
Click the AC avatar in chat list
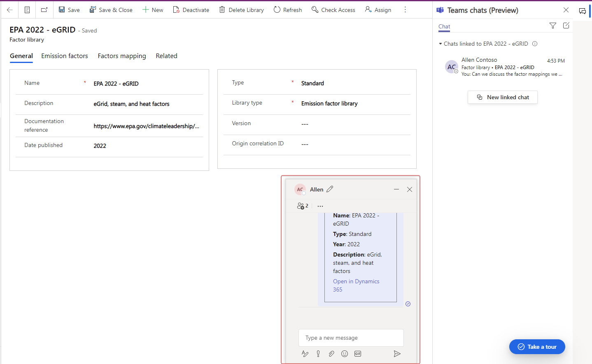click(x=452, y=67)
